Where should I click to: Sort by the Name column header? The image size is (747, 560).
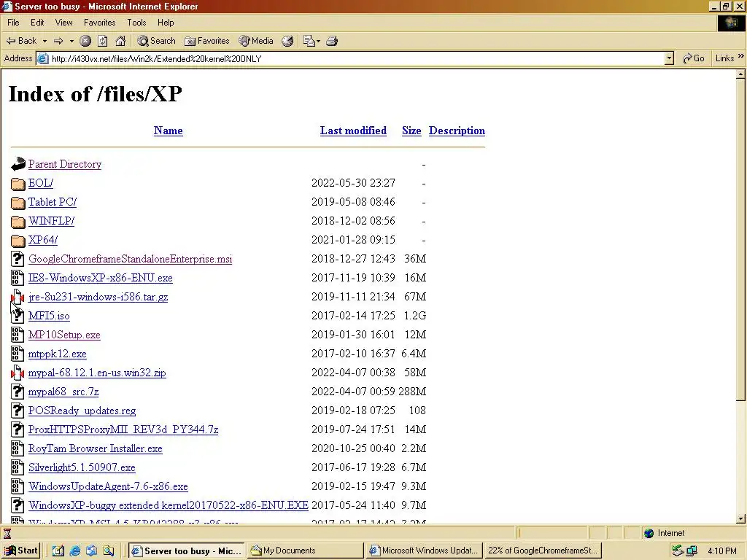tap(169, 131)
